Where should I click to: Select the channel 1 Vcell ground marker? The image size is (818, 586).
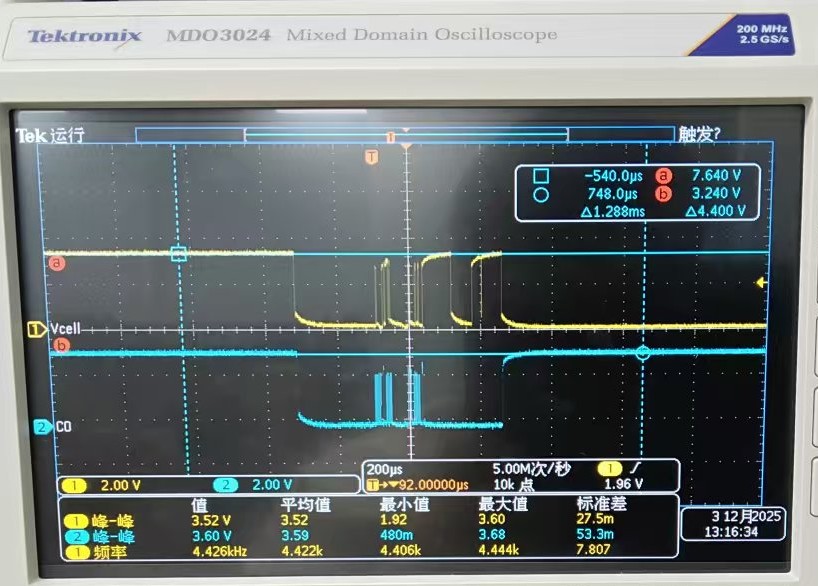(37, 330)
